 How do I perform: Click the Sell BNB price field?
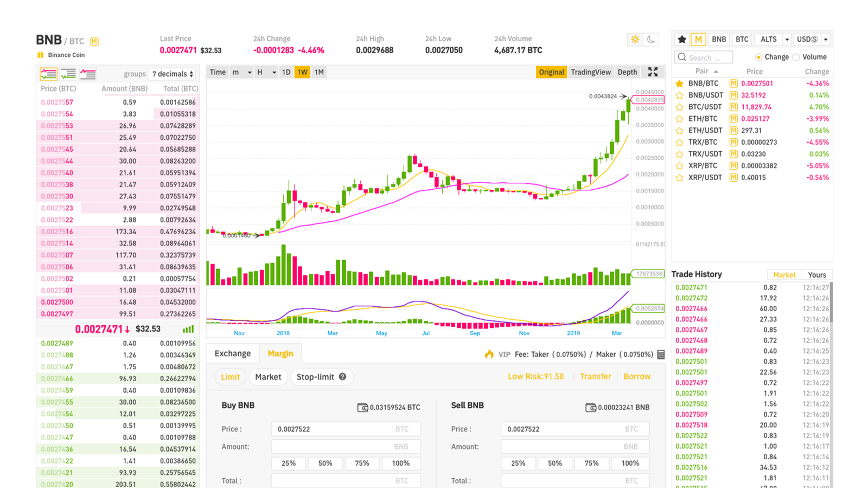pos(575,429)
